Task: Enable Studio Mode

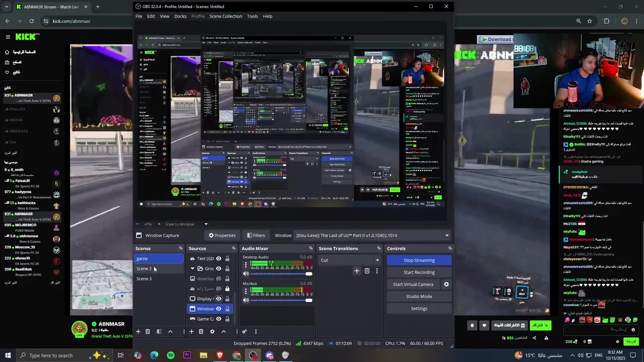Action: pyautogui.click(x=419, y=296)
